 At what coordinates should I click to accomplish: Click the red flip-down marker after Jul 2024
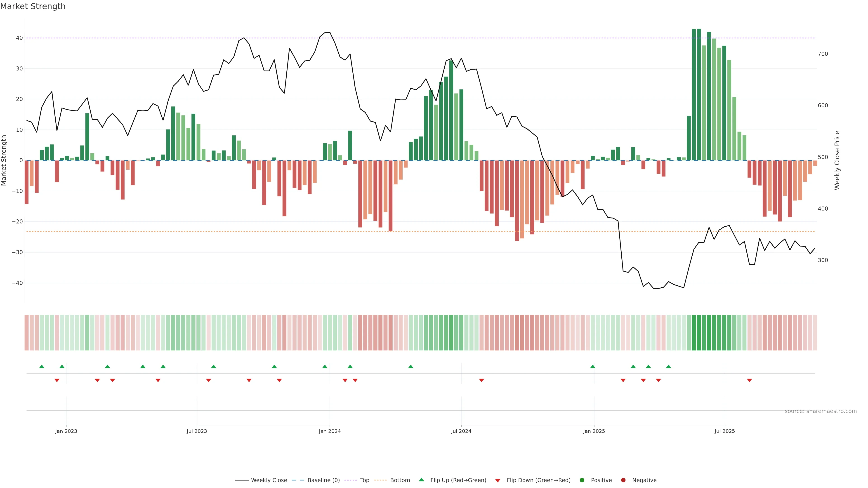(x=481, y=380)
